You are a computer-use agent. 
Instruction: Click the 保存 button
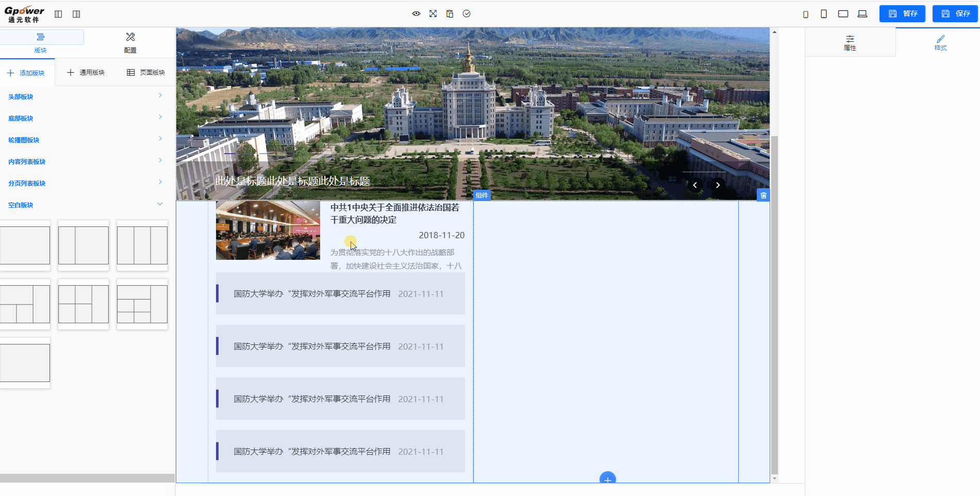click(x=956, y=14)
